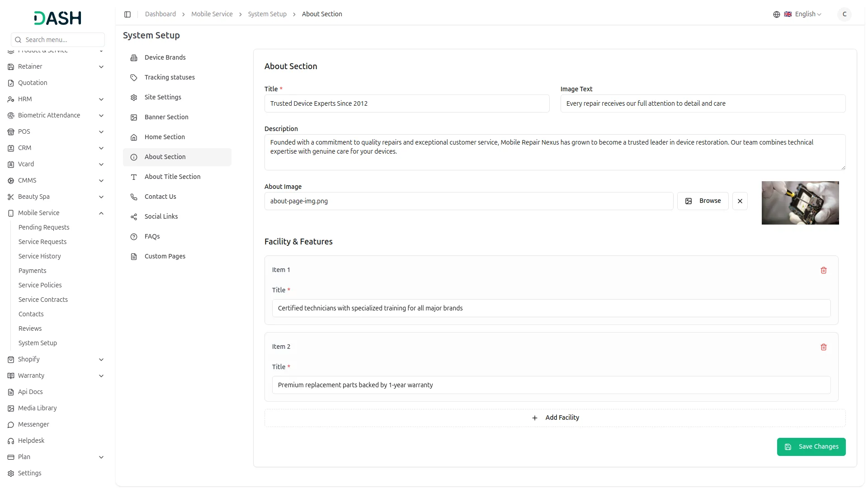Click the Save Changes button
The image size is (868, 488).
[x=811, y=446]
